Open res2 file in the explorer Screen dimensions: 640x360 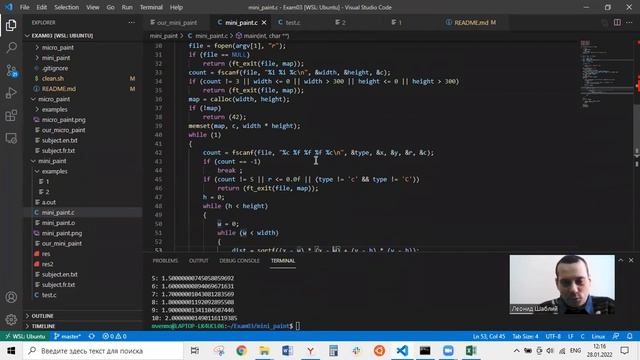pyautogui.click(x=82, y=264)
